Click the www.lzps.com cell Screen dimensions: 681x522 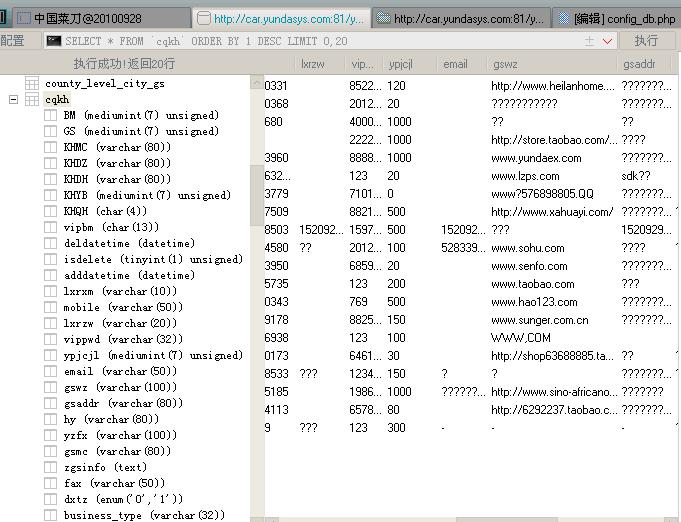pos(526,176)
